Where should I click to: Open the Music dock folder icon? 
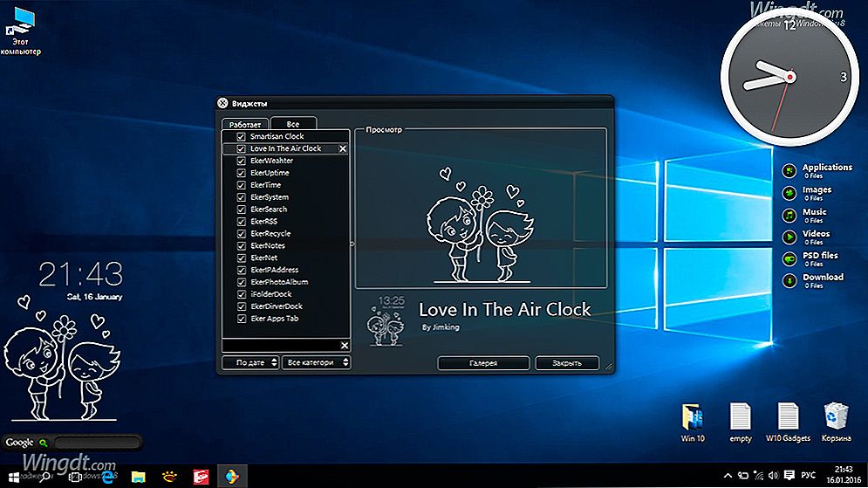[x=789, y=215]
